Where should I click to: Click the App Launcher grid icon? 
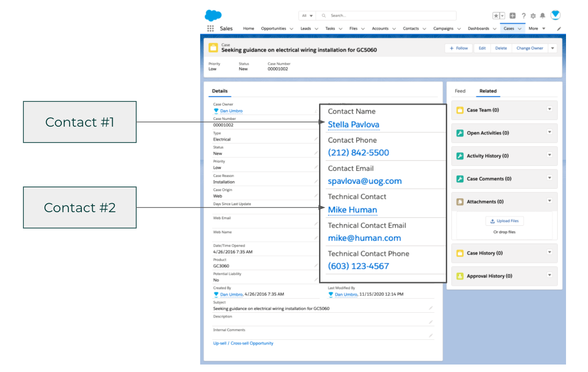tap(211, 28)
